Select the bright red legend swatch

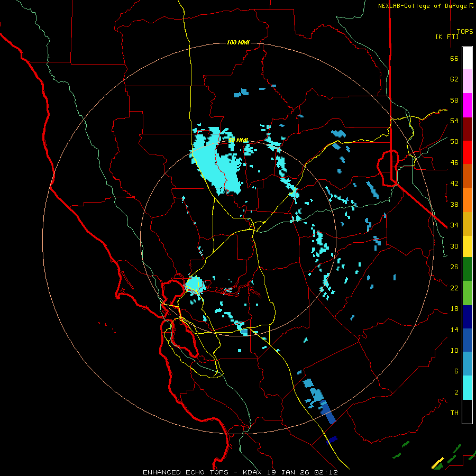click(x=467, y=152)
